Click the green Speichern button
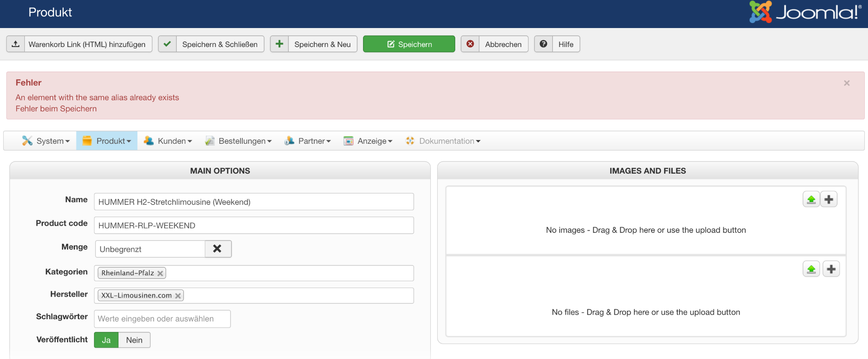The height and width of the screenshot is (359, 868). [409, 44]
